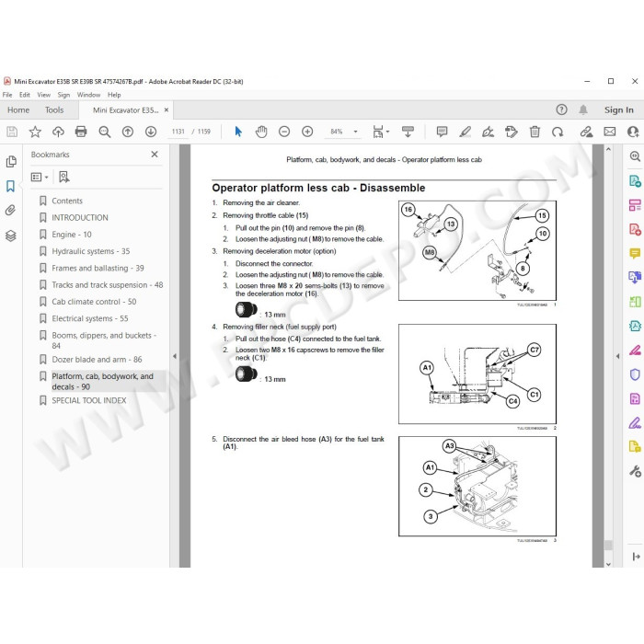Open the zoom percentage dropdown
Image resolution: width=644 pixels, height=644 pixels.
coord(356,132)
